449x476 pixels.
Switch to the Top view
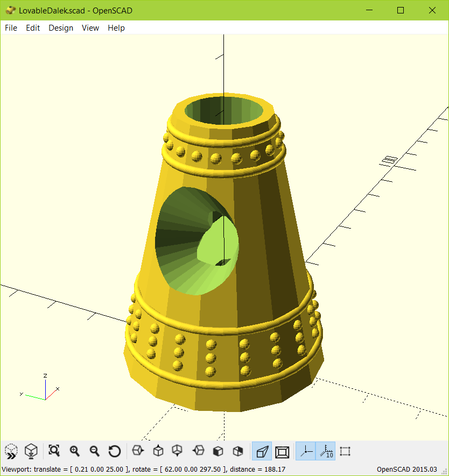coord(157,451)
